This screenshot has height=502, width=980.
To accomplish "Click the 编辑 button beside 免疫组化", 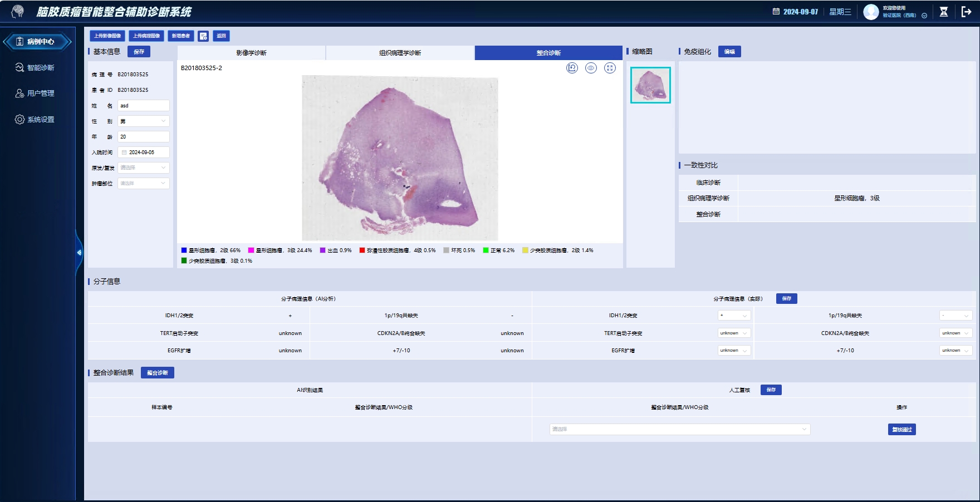I will tap(729, 52).
